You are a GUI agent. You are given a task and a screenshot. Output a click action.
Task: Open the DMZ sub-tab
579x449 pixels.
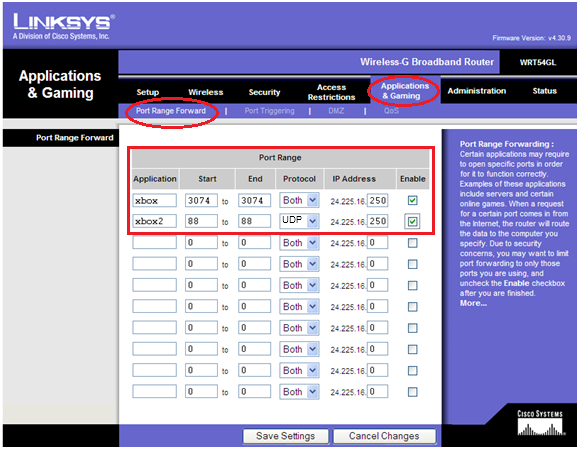(x=336, y=111)
